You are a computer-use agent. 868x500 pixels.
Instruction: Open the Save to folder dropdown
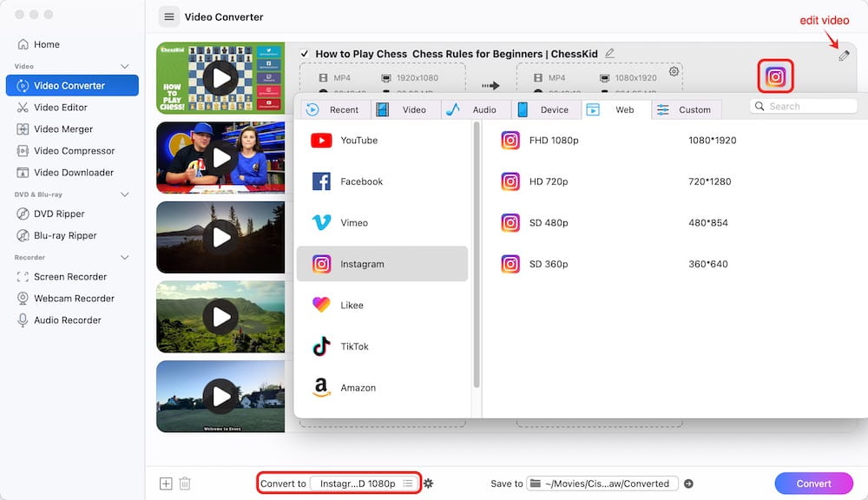(602, 484)
